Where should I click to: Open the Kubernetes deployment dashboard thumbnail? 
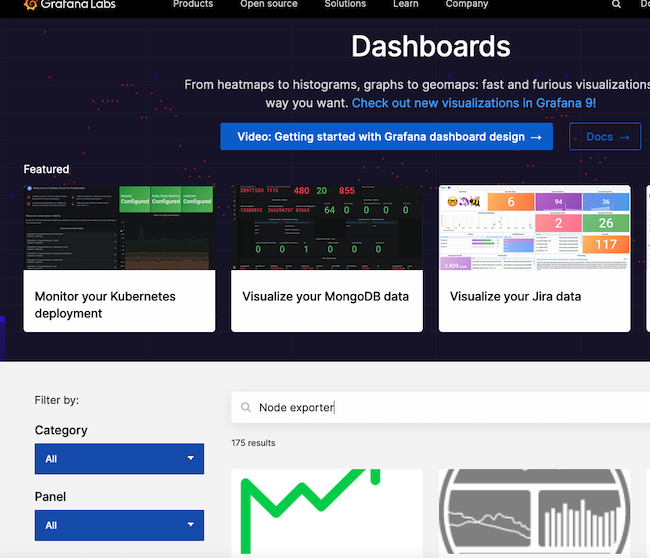tap(119, 228)
